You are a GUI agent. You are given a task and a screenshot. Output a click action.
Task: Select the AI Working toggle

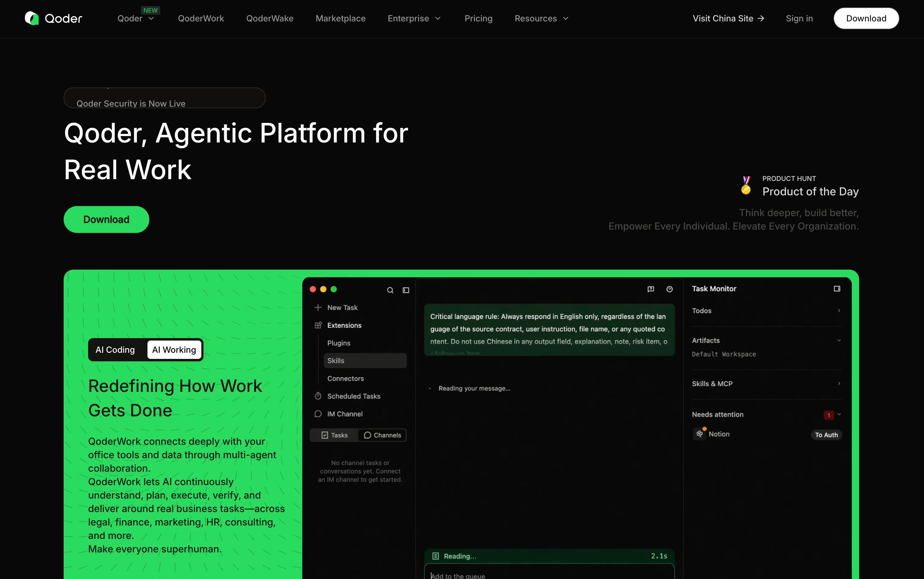pyautogui.click(x=174, y=350)
